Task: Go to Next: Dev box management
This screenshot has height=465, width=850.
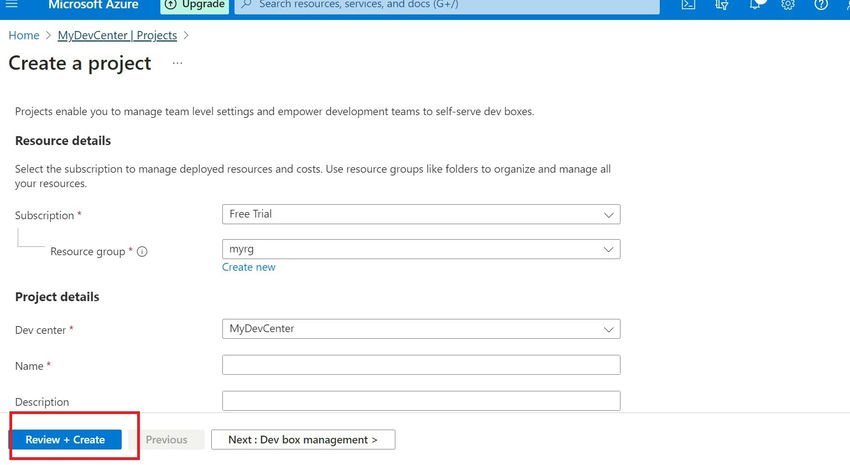Action: click(x=303, y=440)
